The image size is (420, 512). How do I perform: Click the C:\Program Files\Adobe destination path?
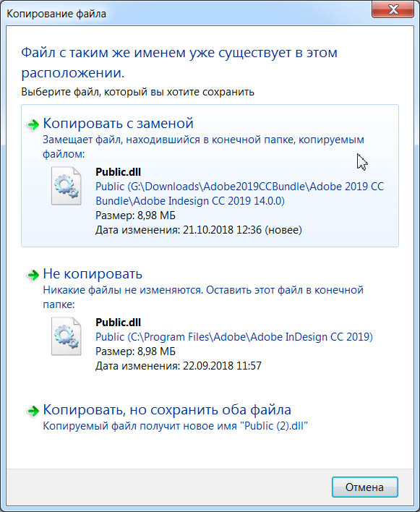234,337
